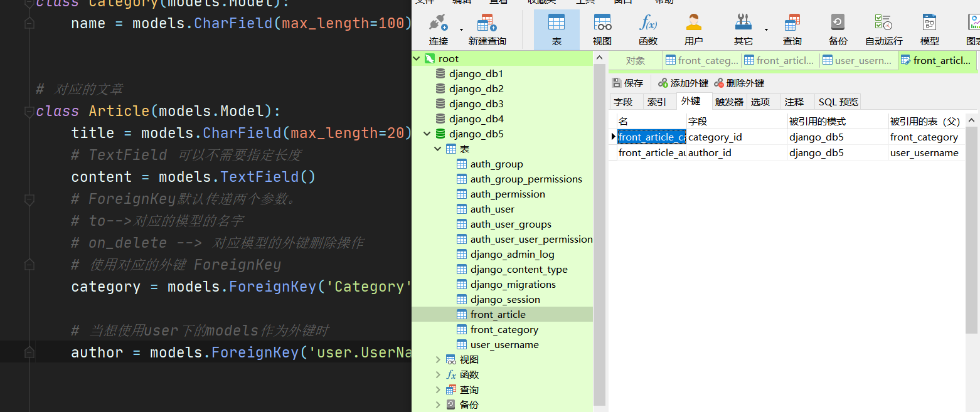The image size is (980, 412).
Task: Select the Table (表) toolbar icon
Action: [557, 29]
